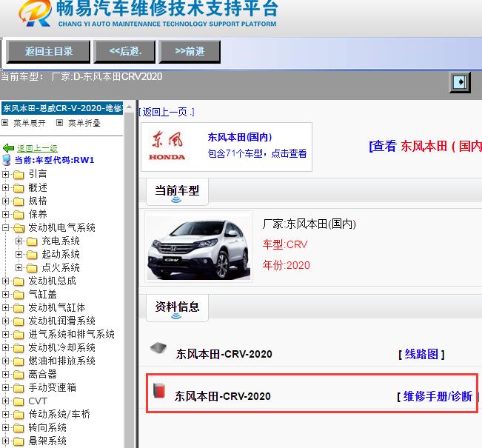Image resolution: width=482 pixels, height=448 pixels.
Task: Select the 转向系统 tree item
Action: click(47, 428)
